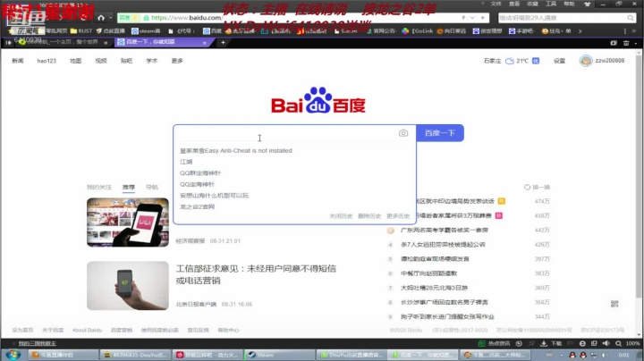
Task: Click the green padlock in address bar
Action: 146,18
